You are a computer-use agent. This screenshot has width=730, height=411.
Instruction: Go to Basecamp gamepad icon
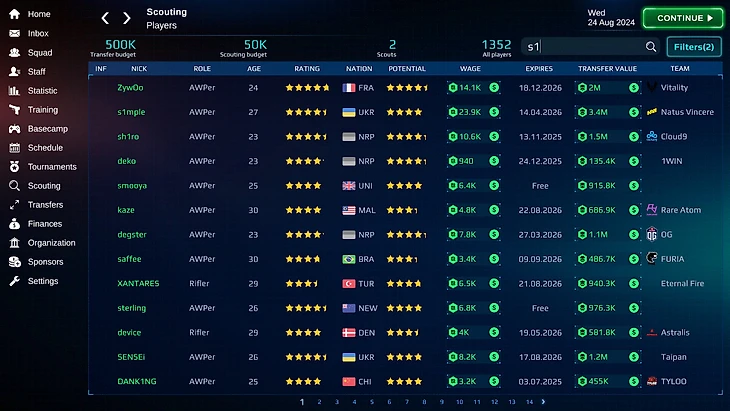(14, 129)
